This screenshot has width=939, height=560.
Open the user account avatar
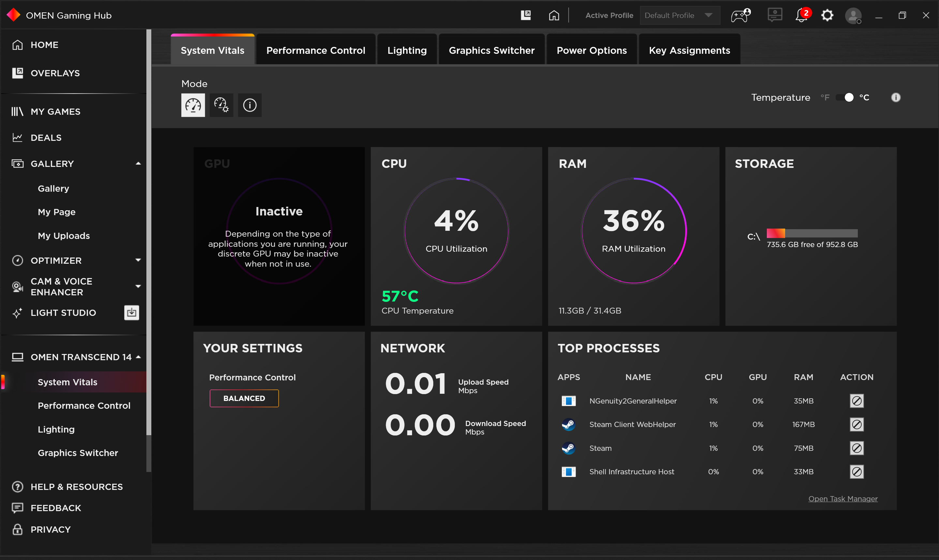click(853, 16)
